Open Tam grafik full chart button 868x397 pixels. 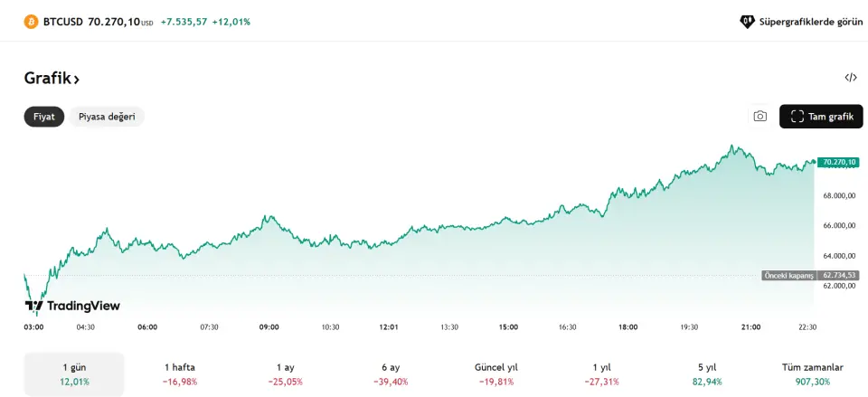coord(821,117)
